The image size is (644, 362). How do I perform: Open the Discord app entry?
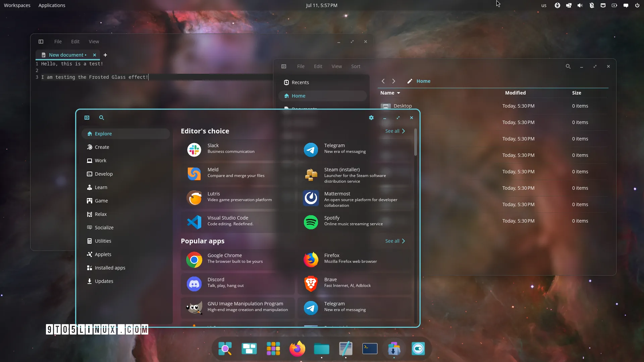[237, 284]
